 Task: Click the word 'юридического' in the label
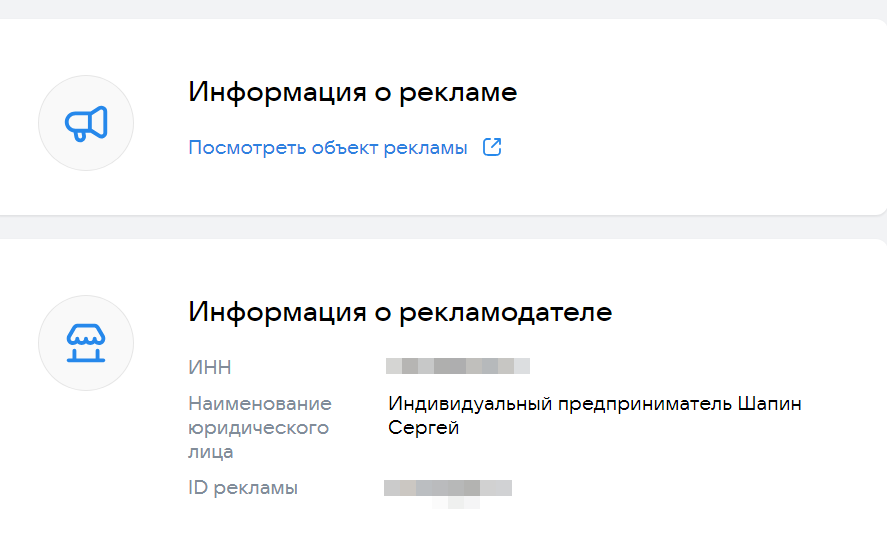[x=258, y=428]
